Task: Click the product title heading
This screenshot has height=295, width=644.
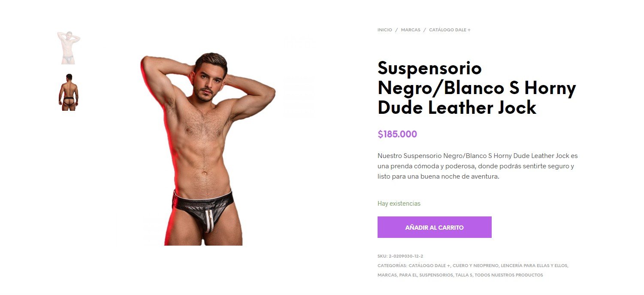Action: tap(477, 88)
